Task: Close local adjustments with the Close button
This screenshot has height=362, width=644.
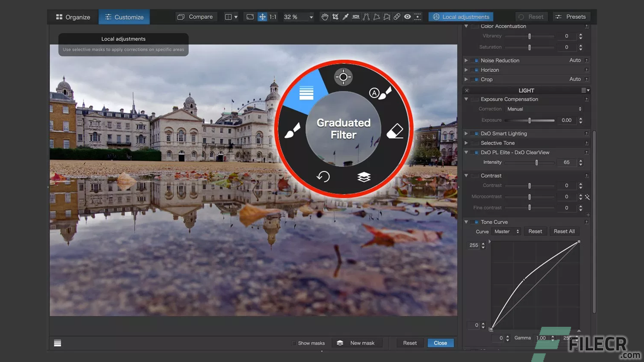Action: [440, 343]
